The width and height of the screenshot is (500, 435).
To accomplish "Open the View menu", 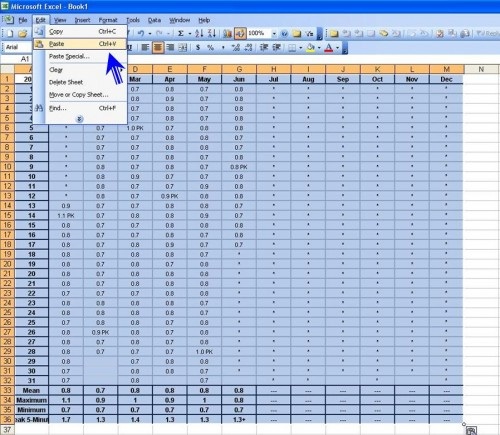I will [60, 20].
